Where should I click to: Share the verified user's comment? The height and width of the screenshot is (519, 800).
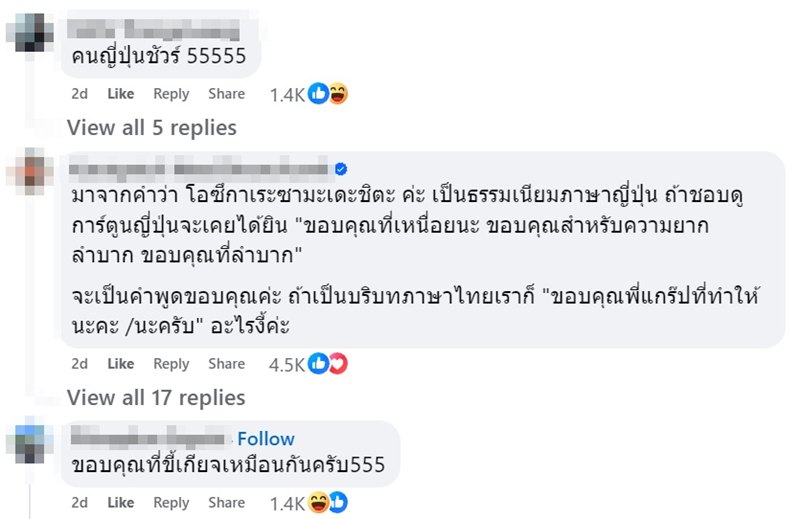tap(226, 364)
